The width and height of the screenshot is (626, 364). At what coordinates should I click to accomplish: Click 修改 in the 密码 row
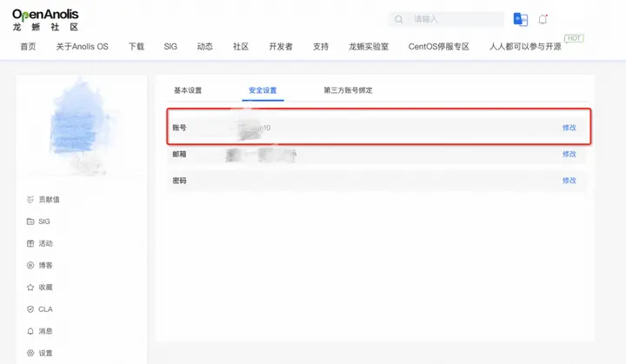pyautogui.click(x=569, y=181)
